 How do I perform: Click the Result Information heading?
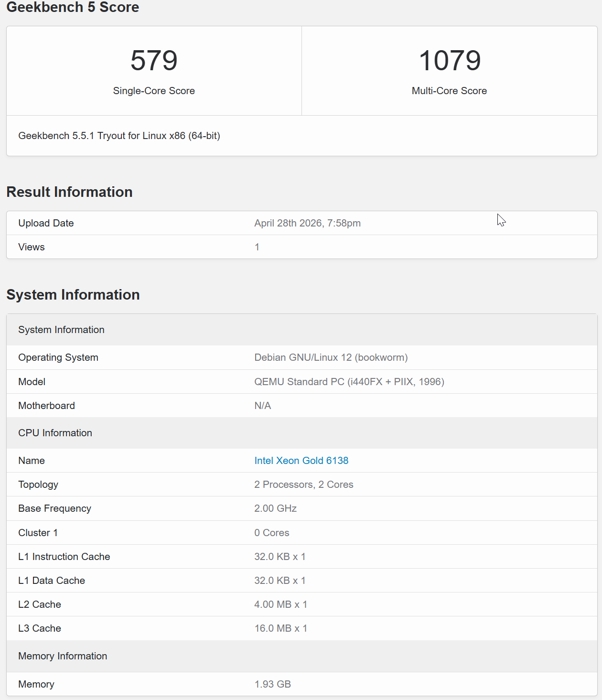[69, 192]
